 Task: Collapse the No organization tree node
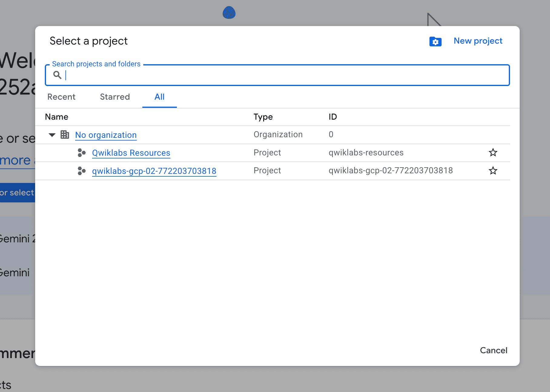[52, 135]
